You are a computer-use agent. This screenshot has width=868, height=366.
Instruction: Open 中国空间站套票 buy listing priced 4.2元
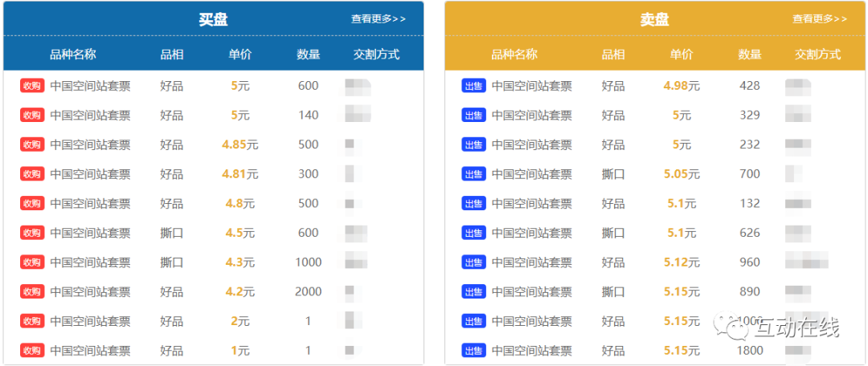90,292
